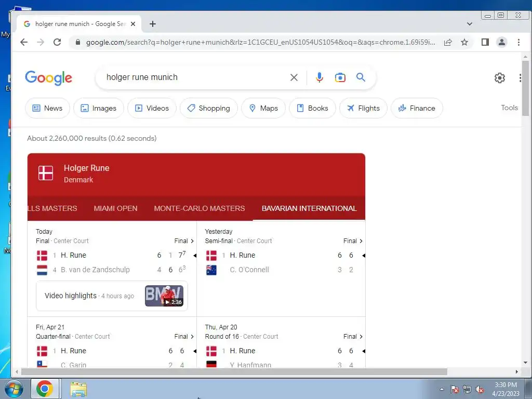
Task: Click C. O'Connell player name
Action: (249, 270)
